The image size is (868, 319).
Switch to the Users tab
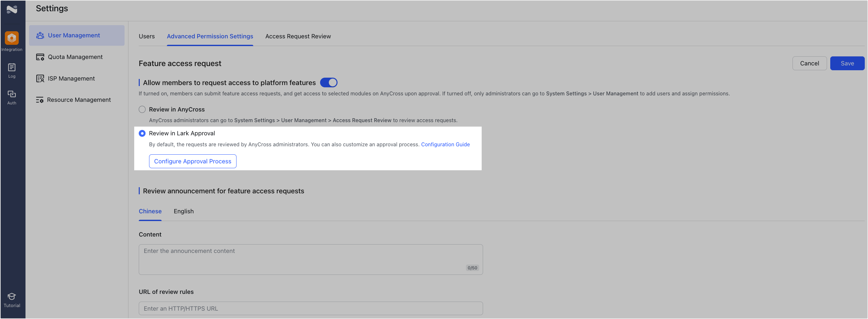click(146, 36)
